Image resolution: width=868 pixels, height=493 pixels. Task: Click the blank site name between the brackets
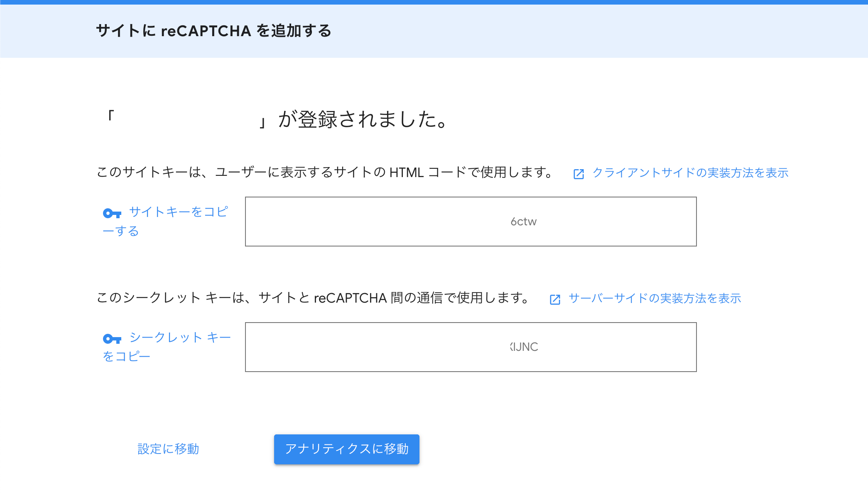[186, 119]
